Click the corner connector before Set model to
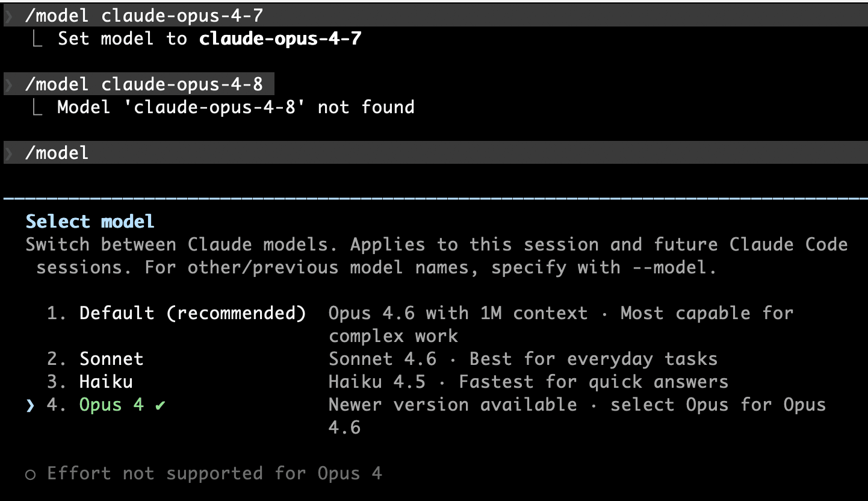Viewport: 868px width, 501px height. 36,40
